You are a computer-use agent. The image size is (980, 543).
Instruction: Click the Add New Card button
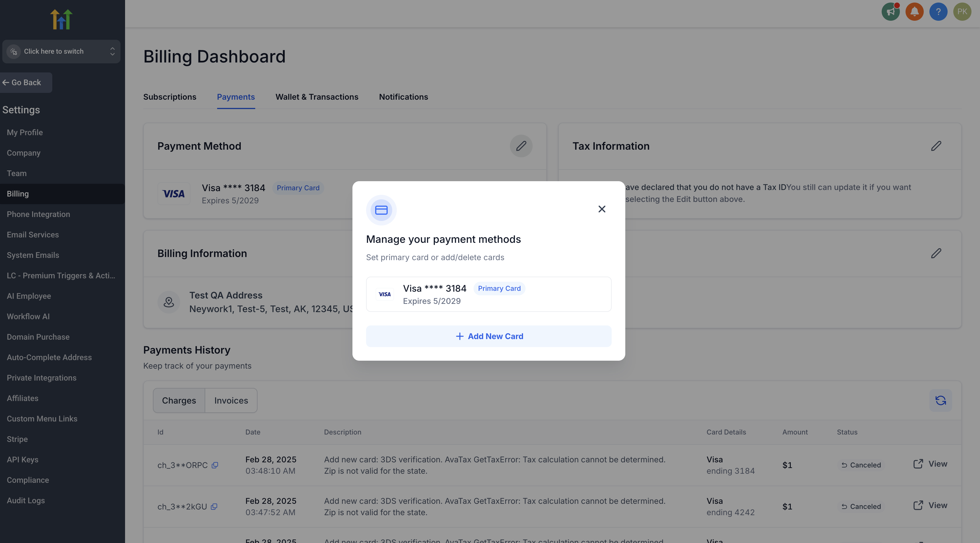[x=489, y=336]
